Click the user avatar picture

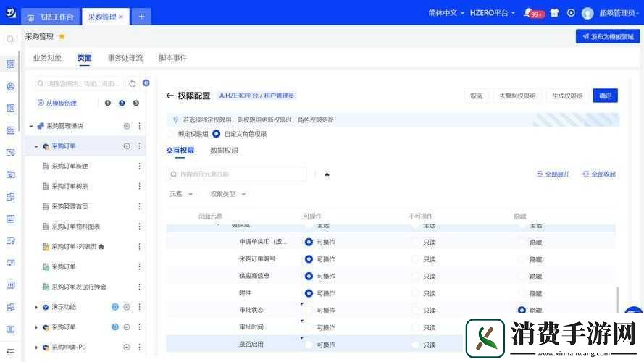coord(587,13)
